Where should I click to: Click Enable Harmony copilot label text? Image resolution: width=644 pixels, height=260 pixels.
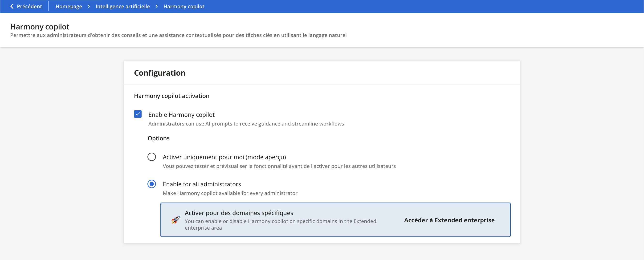click(x=181, y=114)
